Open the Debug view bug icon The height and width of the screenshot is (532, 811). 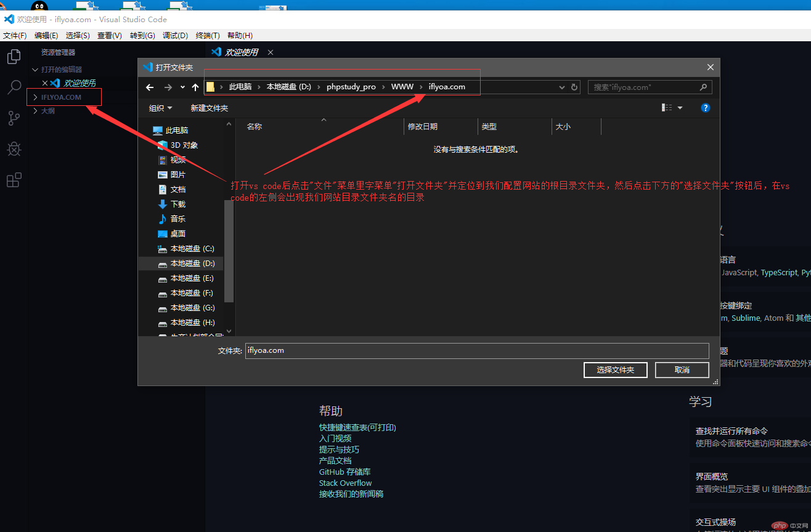(x=14, y=149)
